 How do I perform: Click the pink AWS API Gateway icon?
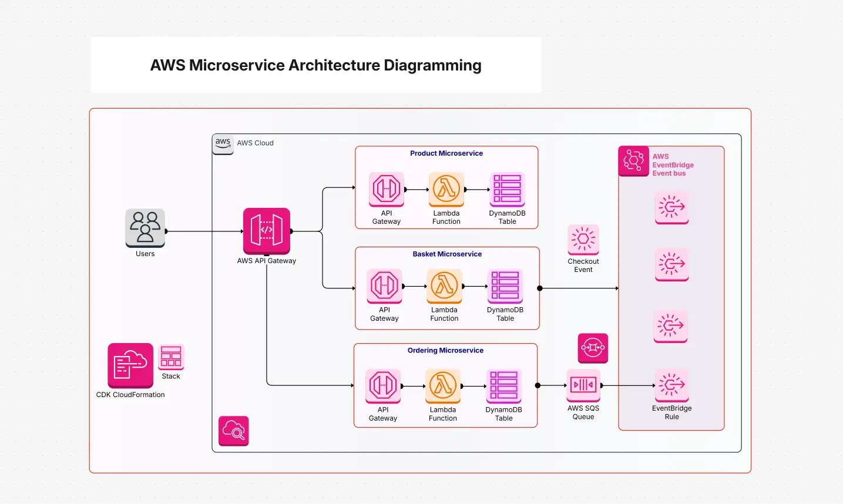click(x=267, y=231)
